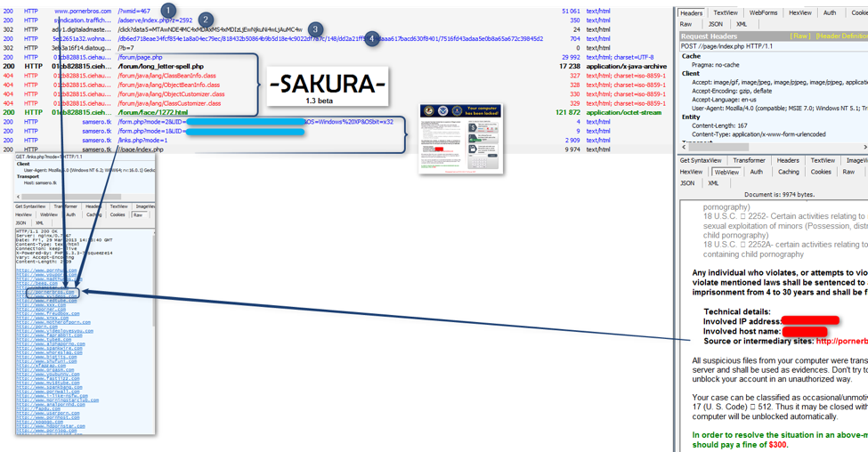This screenshot has height=452, width=868.
Task: Click the request headers scrollbar right arrow
Action: pos(864,147)
